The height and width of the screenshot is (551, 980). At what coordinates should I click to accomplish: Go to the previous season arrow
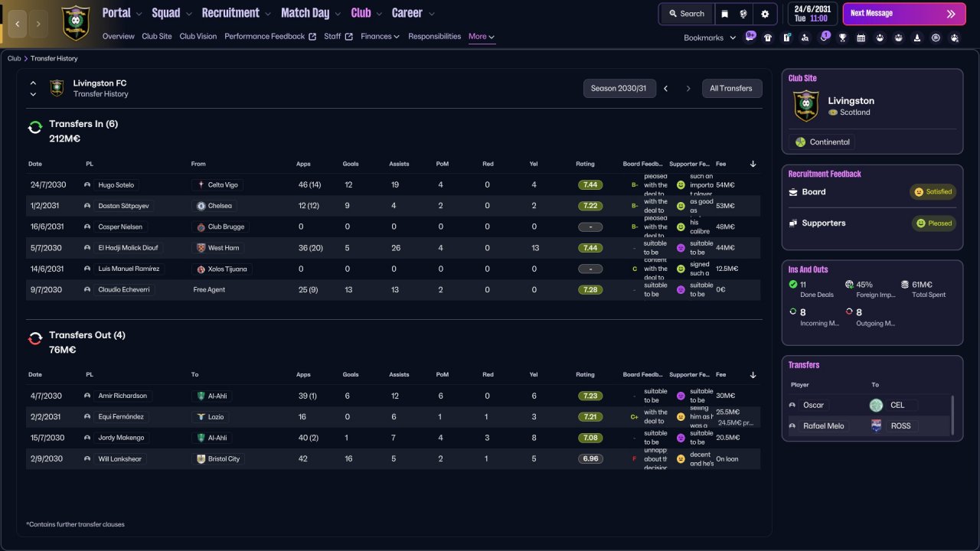[665, 89]
